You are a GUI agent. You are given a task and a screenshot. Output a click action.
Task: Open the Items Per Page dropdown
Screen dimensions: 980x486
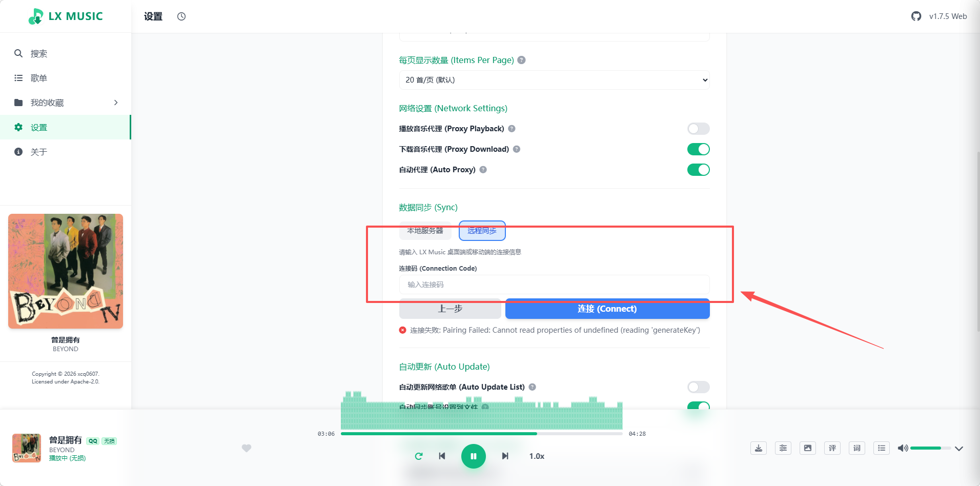[555, 80]
